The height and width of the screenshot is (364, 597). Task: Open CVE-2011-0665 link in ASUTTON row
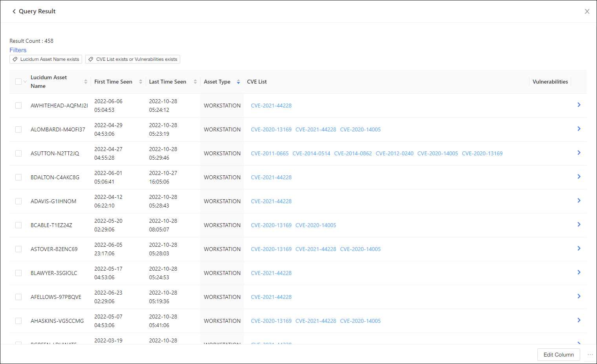tap(270, 153)
